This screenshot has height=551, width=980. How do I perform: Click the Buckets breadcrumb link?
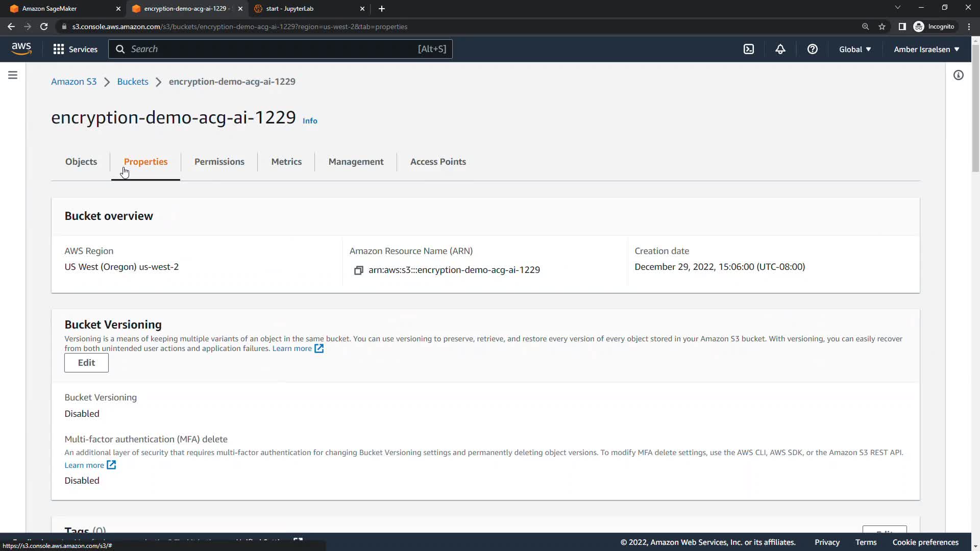click(132, 82)
